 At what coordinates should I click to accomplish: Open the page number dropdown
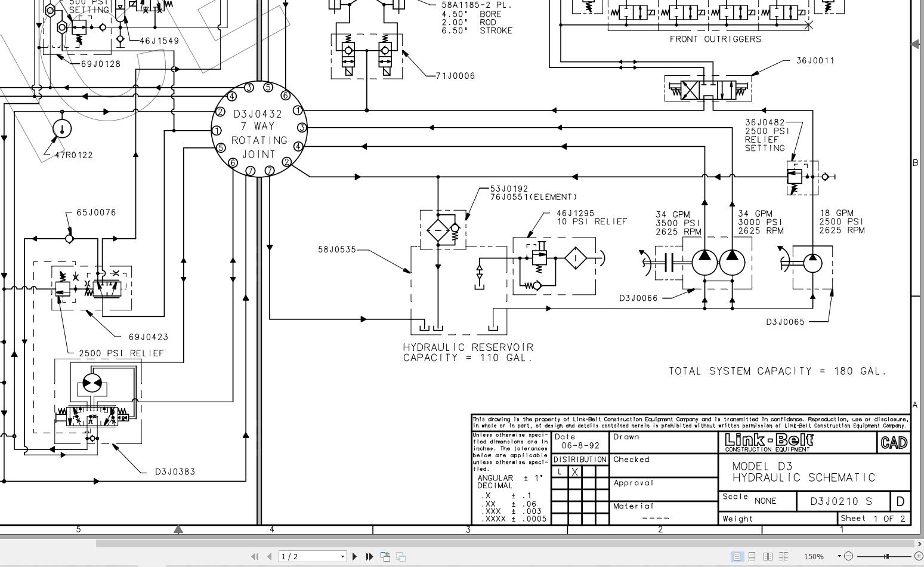point(342,556)
